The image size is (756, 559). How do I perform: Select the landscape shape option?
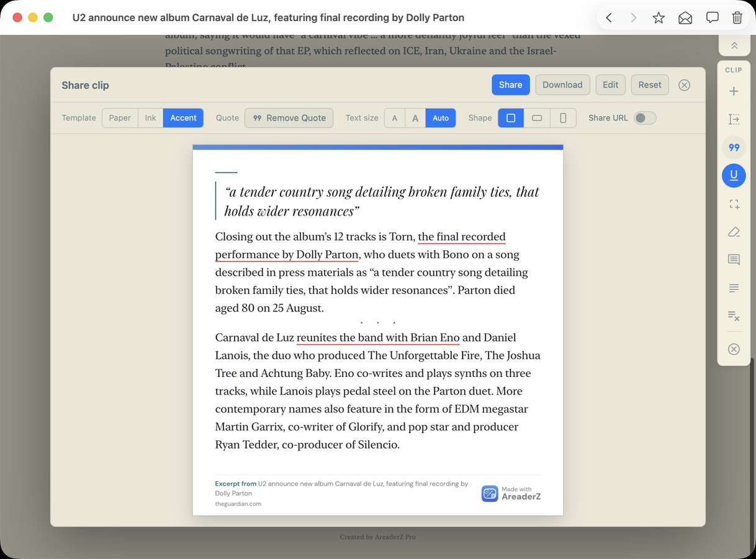537,118
